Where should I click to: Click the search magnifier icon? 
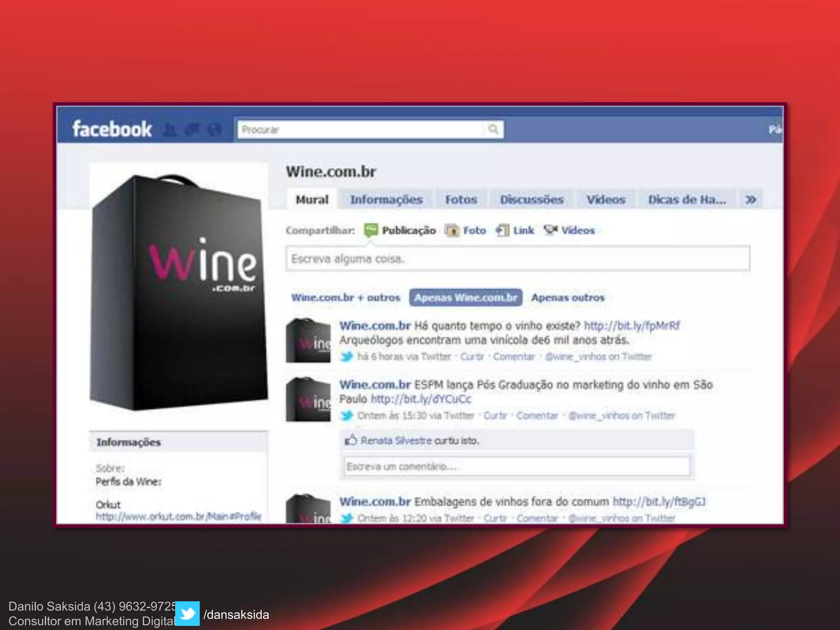(493, 130)
